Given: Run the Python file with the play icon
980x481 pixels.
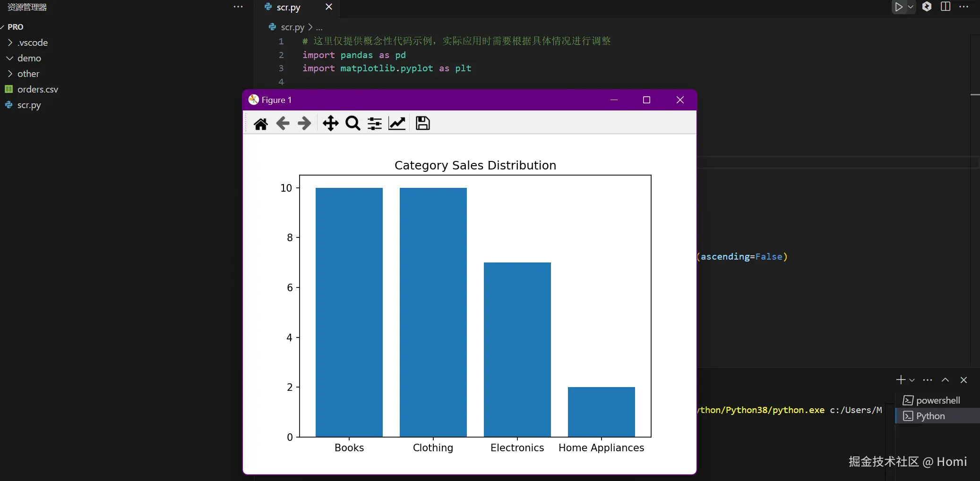Looking at the screenshot, I should [899, 7].
